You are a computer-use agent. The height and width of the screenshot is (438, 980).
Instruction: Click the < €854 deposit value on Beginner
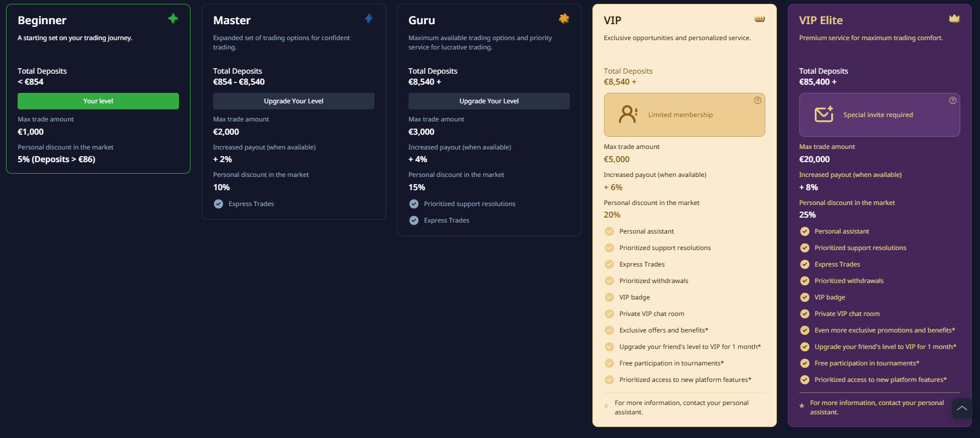pos(31,82)
